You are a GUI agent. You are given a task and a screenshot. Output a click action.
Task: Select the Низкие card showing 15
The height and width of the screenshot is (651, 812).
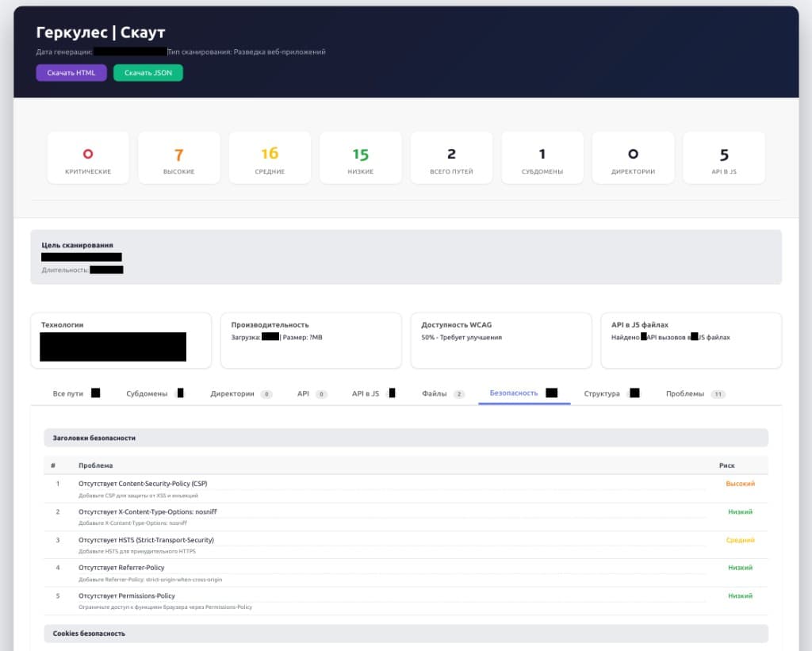point(361,158)
